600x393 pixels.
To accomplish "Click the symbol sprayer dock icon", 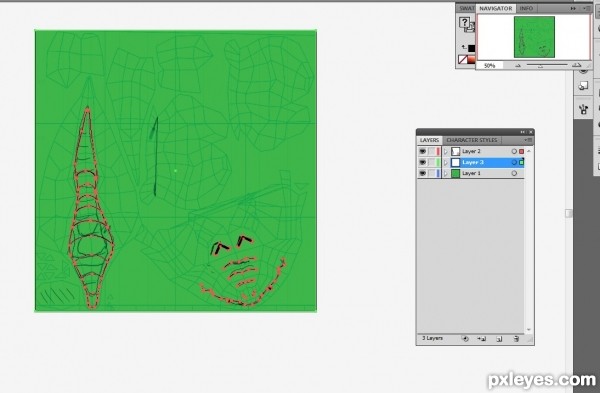I will pyautogui.click(x=584, y=109).
